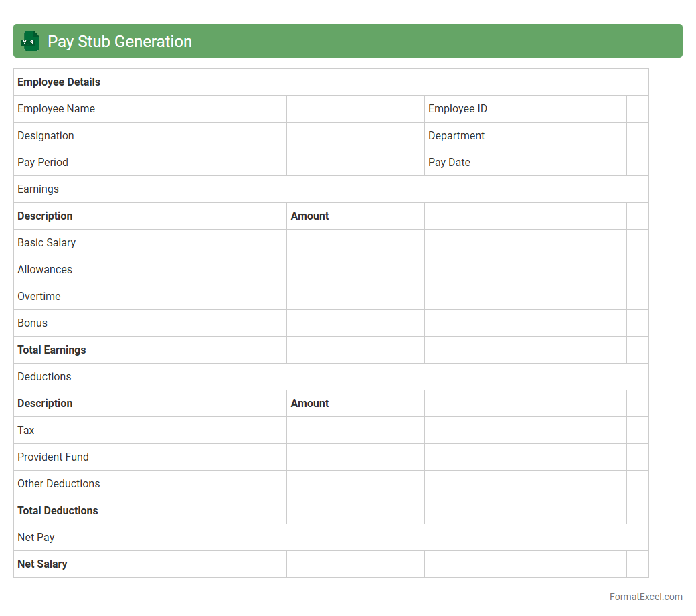Select the Tax amount cell
This screenshot has height=616, width=696.
pos(355,431)
